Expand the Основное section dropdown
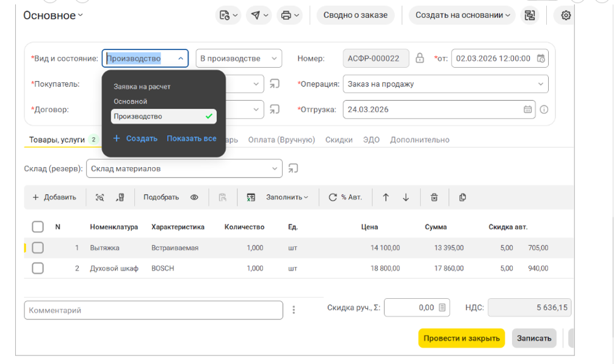Viewport: 614px width, 364px height. [x=53, y=15]
